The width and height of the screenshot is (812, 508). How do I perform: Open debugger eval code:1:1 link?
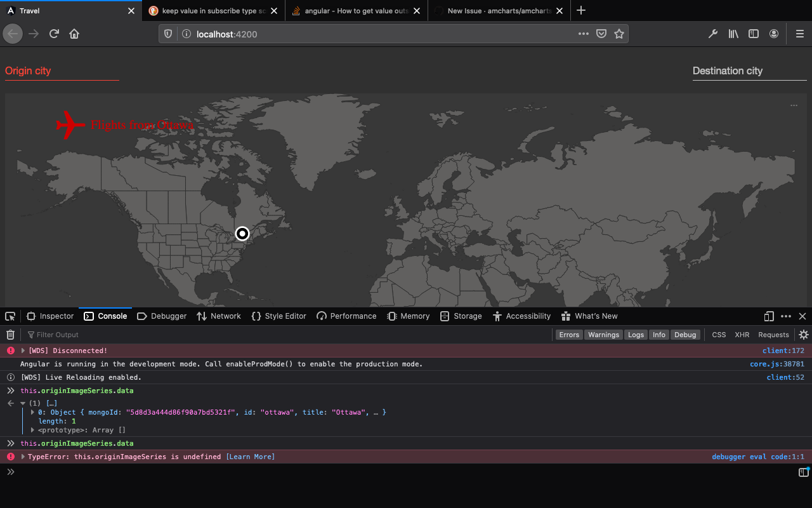pos(758,457)
